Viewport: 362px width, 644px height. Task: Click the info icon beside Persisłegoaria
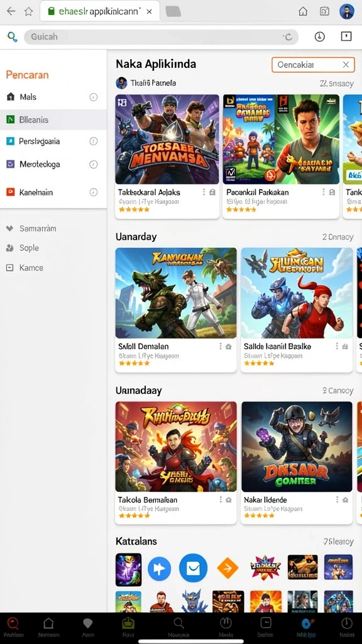[x=94, y=142]
